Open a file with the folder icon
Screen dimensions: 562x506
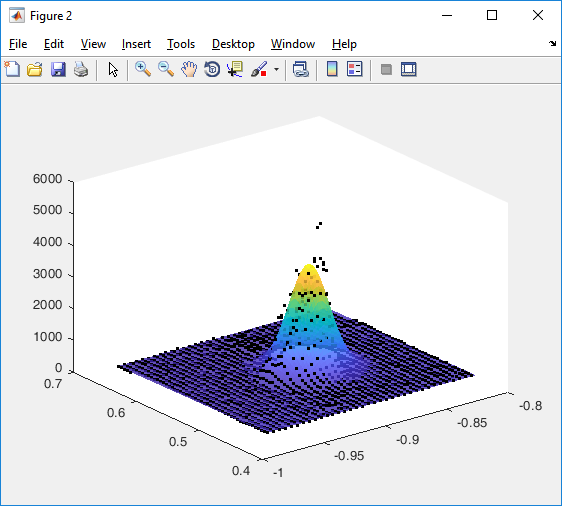click(35, 69)
